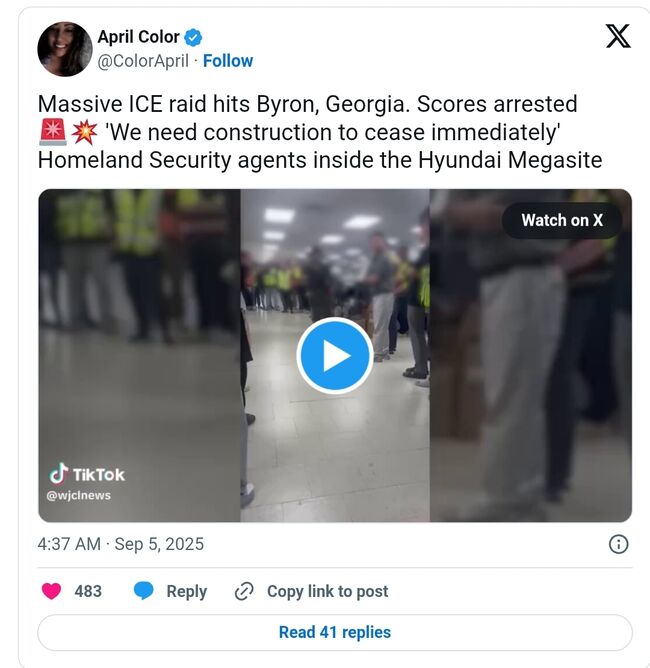Click the blue verified badge

click(x=193, y=37)
